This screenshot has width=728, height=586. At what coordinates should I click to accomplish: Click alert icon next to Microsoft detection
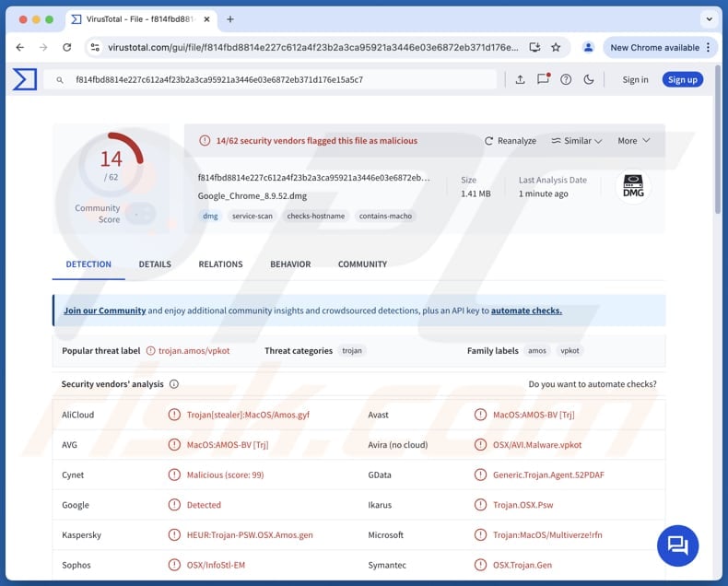tap(480, 534)
